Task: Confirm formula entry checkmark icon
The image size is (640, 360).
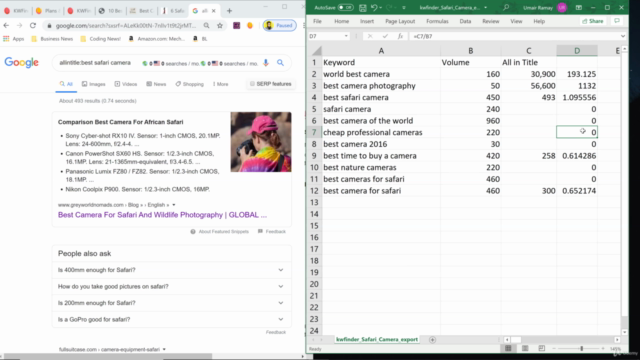Action: (385, 36)
